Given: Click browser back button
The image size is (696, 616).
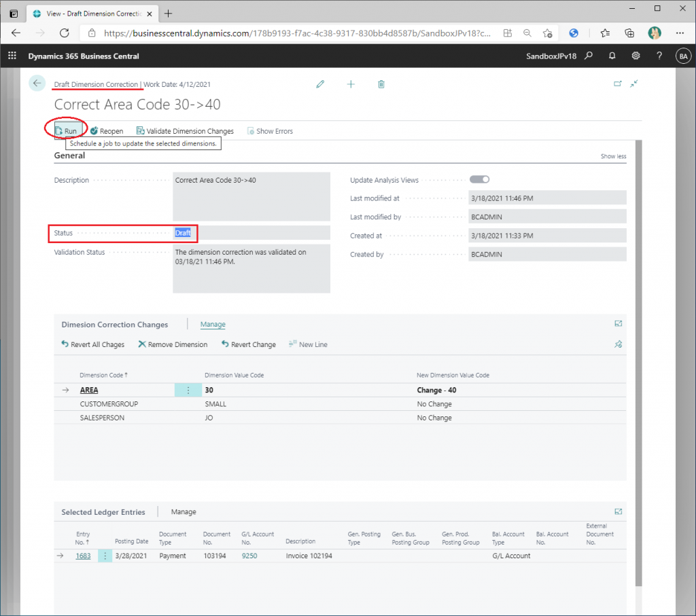Looking at the screenshot, I should [x=16, y=33].
